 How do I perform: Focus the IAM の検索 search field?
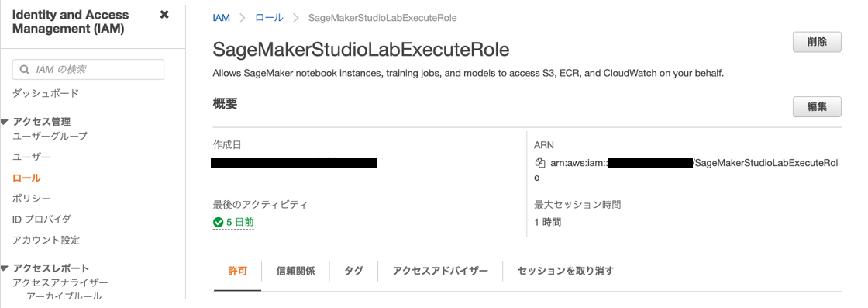click(x=88, y=69)
